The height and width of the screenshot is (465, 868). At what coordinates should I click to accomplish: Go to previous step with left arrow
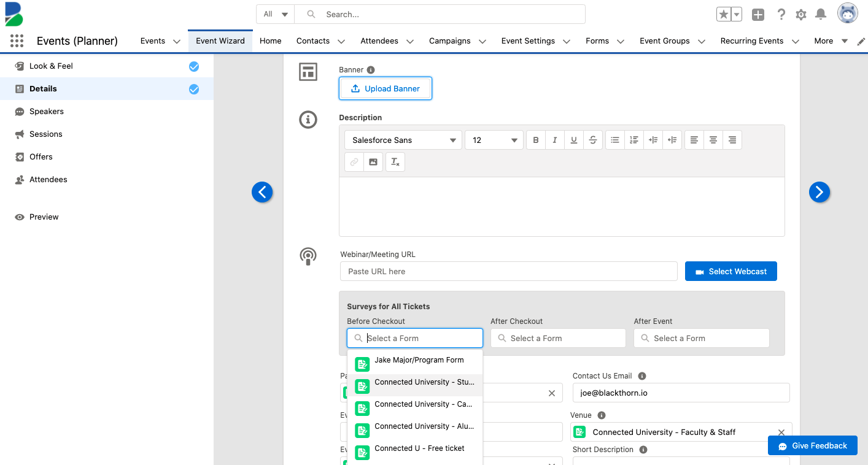click(x=262, y=192)
